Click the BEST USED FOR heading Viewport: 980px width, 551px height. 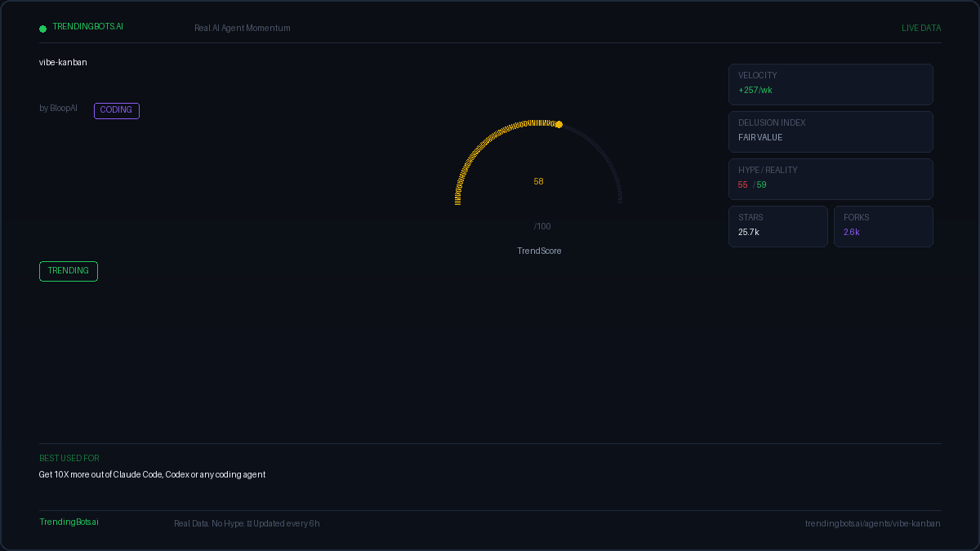pyautogui.click(x=69, y=458)
